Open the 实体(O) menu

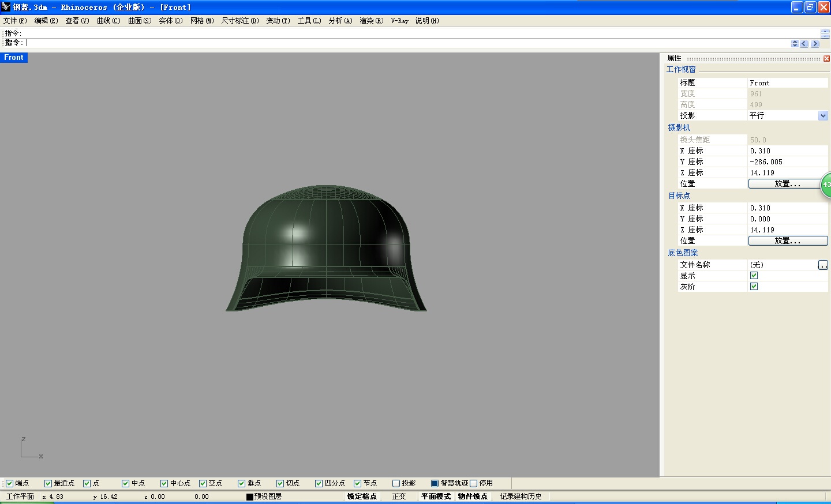171,21
